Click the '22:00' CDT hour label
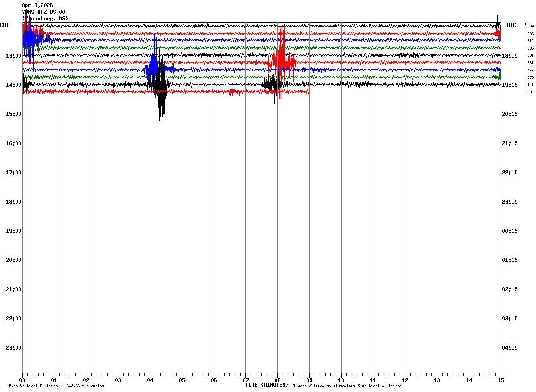The width and height of the screenshot is (536, 392). click(14, 319)
